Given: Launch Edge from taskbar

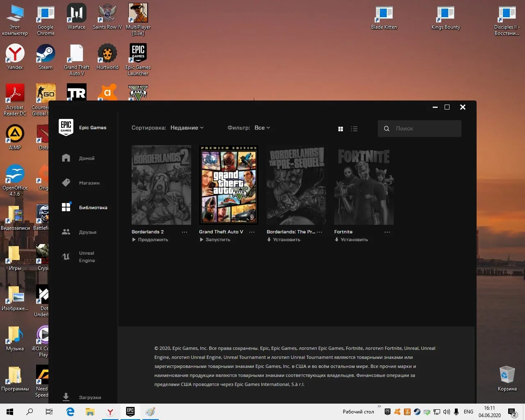Looking at the screenshot, I should click(70, 412).
